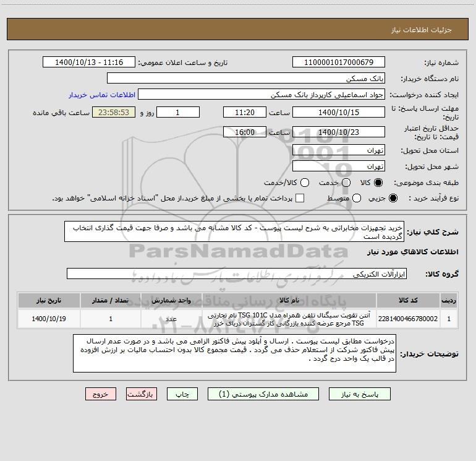
Task: Click the چاپ print button
Action: pyautogui.click(x=182, y=394)
